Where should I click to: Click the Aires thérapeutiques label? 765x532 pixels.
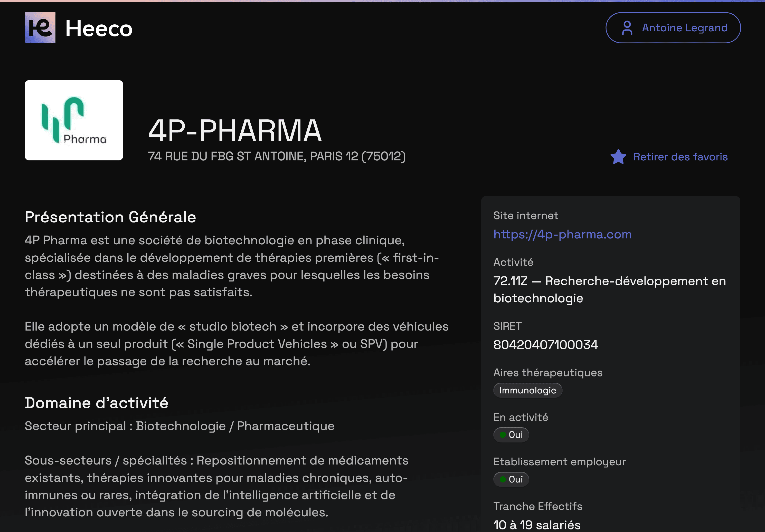[x=548, y=373]
